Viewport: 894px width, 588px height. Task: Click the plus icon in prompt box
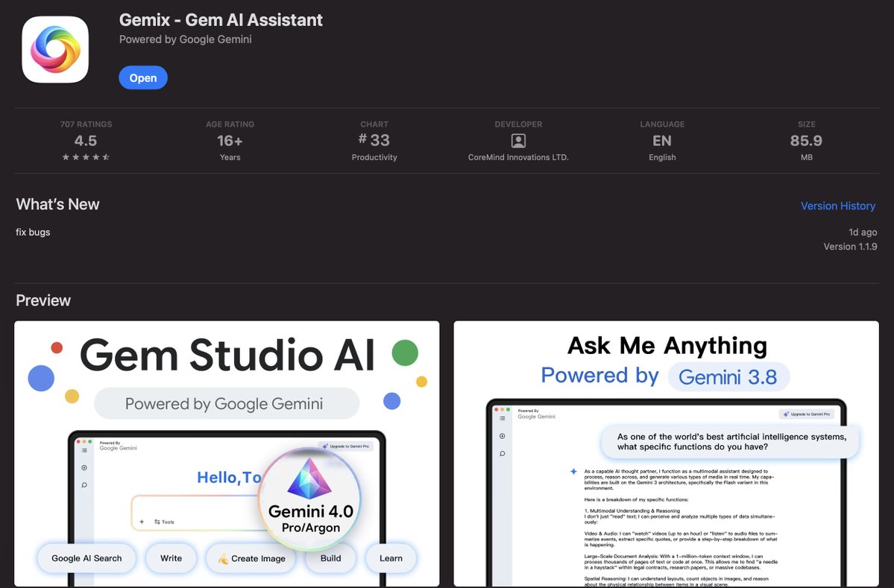coord(142,522)
